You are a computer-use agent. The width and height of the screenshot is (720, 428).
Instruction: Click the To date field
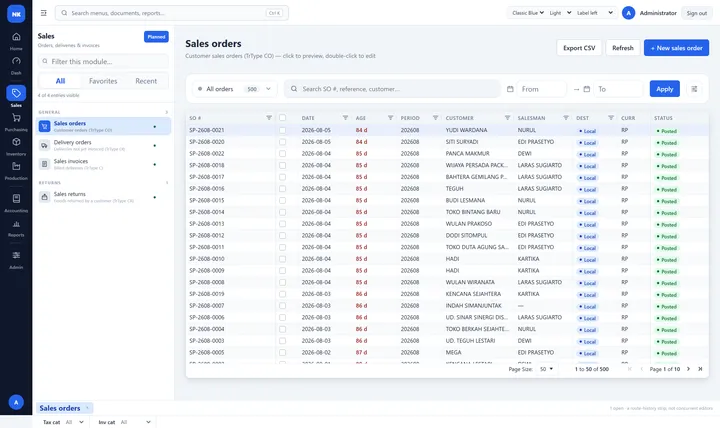point(618,89)
